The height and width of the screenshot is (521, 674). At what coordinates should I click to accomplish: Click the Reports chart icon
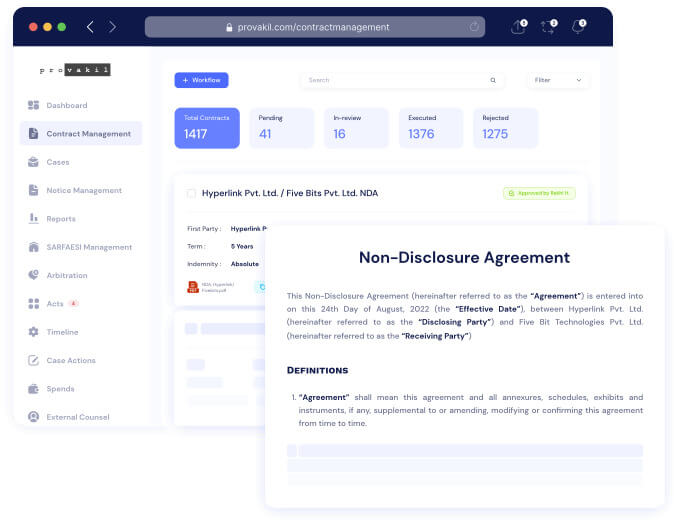tap(34, 218)
